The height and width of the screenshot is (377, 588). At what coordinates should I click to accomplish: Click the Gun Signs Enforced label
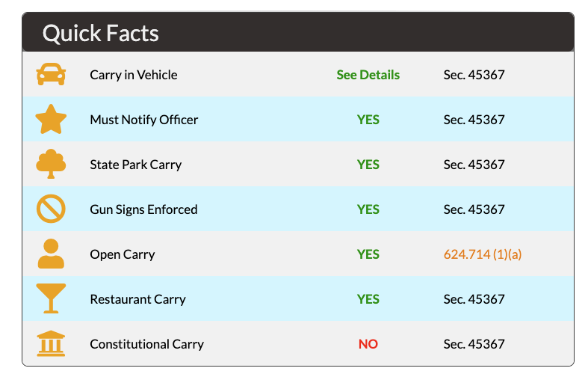(x=143, y=209)
